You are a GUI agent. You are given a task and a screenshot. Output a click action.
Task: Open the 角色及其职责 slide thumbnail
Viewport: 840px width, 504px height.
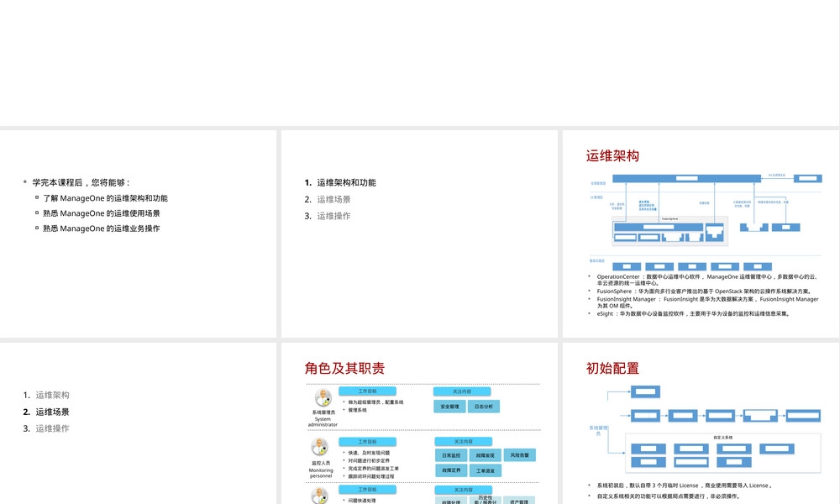click(419, 423)
